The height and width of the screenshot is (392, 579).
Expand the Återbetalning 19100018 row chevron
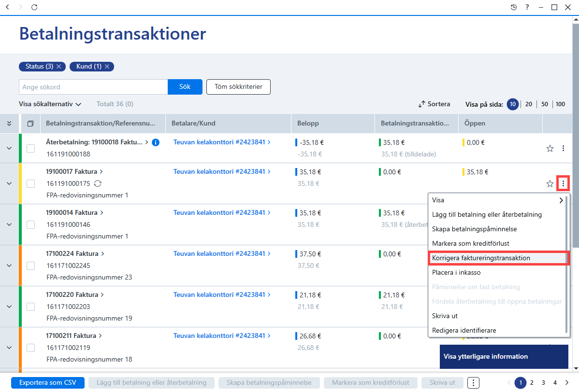point(9,148)
